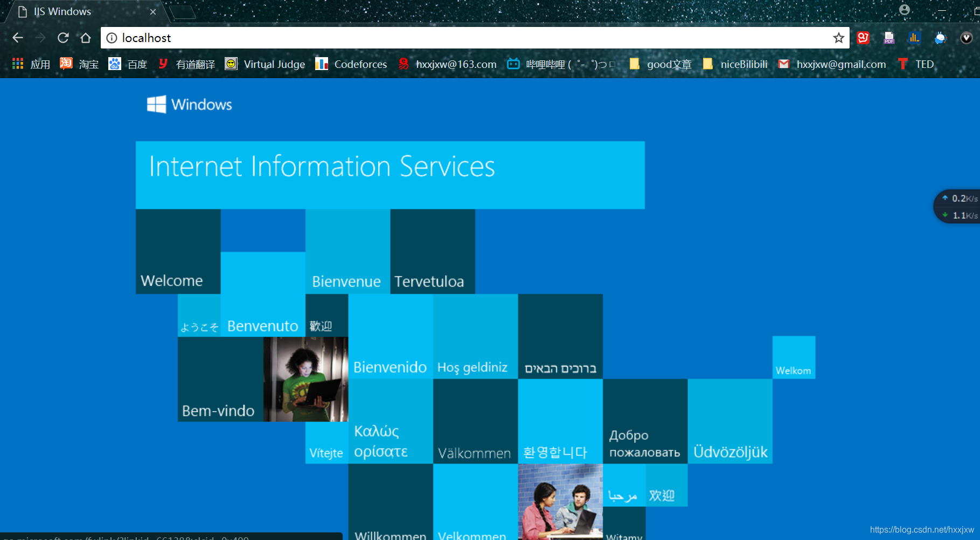Open the blue round extension icon
This screenshot has width=980, height=540.
coord(940,38)
